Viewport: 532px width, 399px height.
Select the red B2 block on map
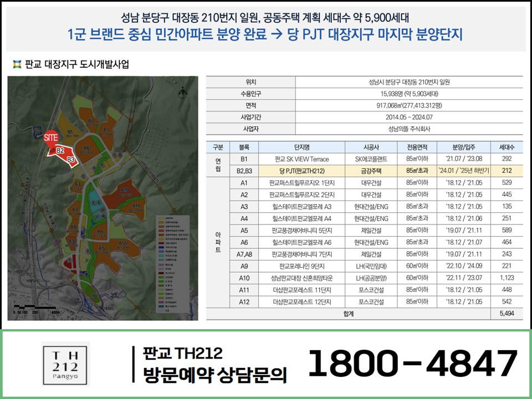[x=60, y=151]
